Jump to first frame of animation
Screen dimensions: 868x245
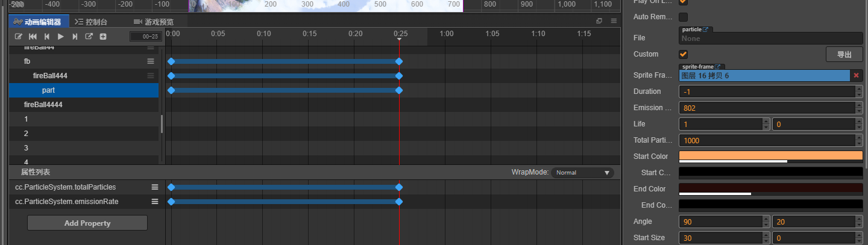point(33,37)
